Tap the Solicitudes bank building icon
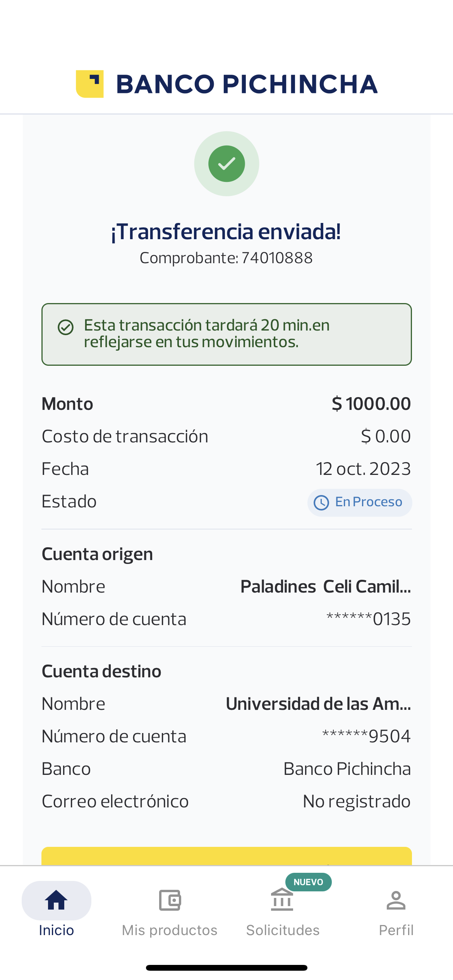Image resolution: width=453 pixels, height=980 pixels. coord(282,900)
